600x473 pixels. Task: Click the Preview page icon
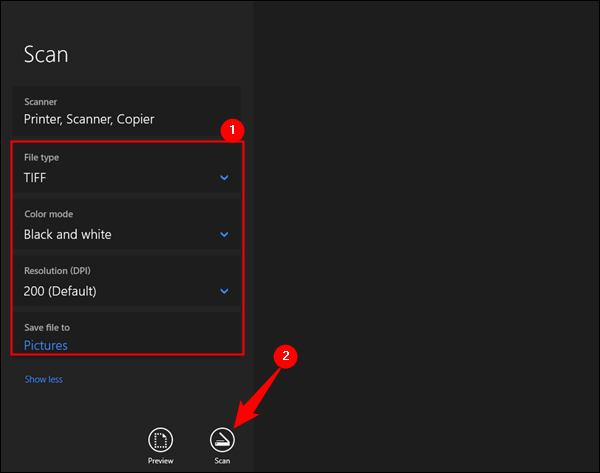[160, 438]
